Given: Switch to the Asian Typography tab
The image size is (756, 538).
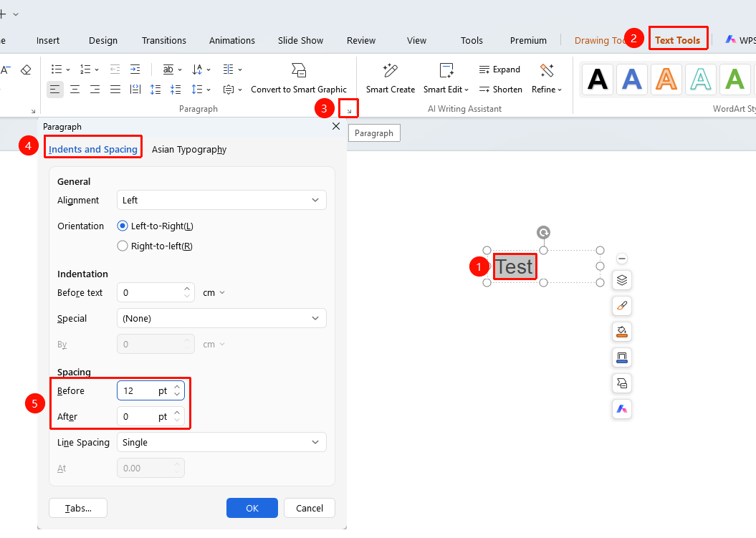Looking at the screenshot, I should [x=189, y=150].
